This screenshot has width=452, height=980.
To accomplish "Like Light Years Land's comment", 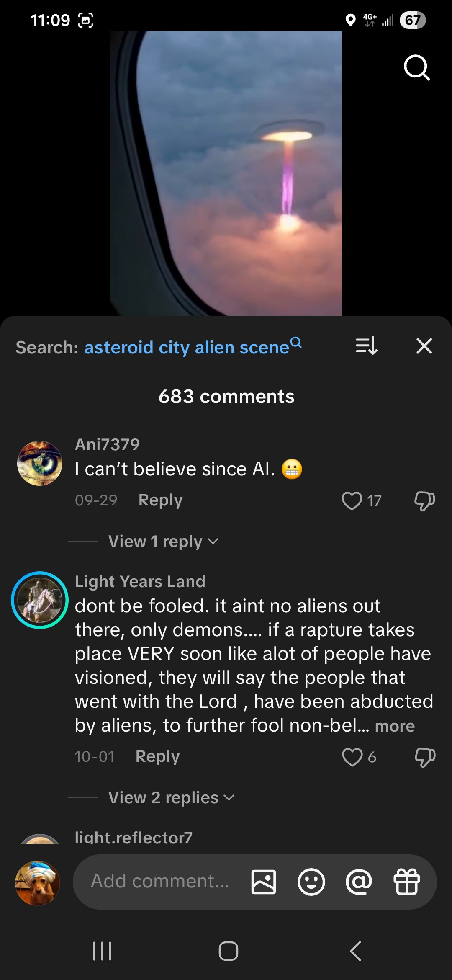I will (352, 757).
